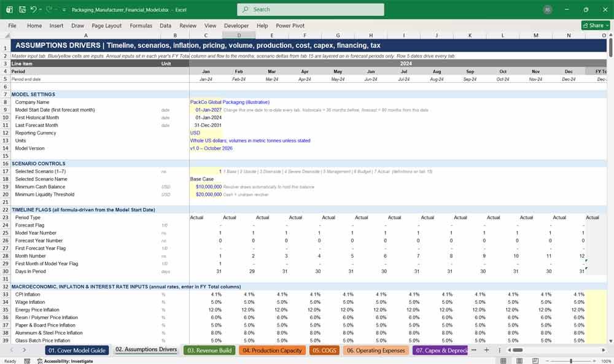
Task: Undo the last action
Action: pyautogui.click(x=33, y=9)
